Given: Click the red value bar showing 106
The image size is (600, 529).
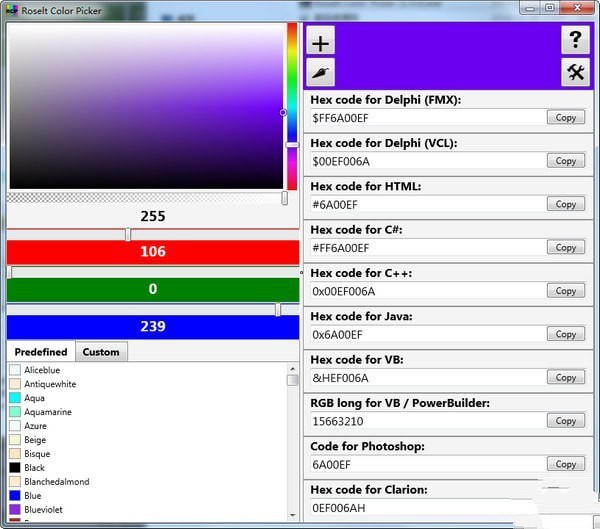Looking at the screenshot, I should 153,252.
